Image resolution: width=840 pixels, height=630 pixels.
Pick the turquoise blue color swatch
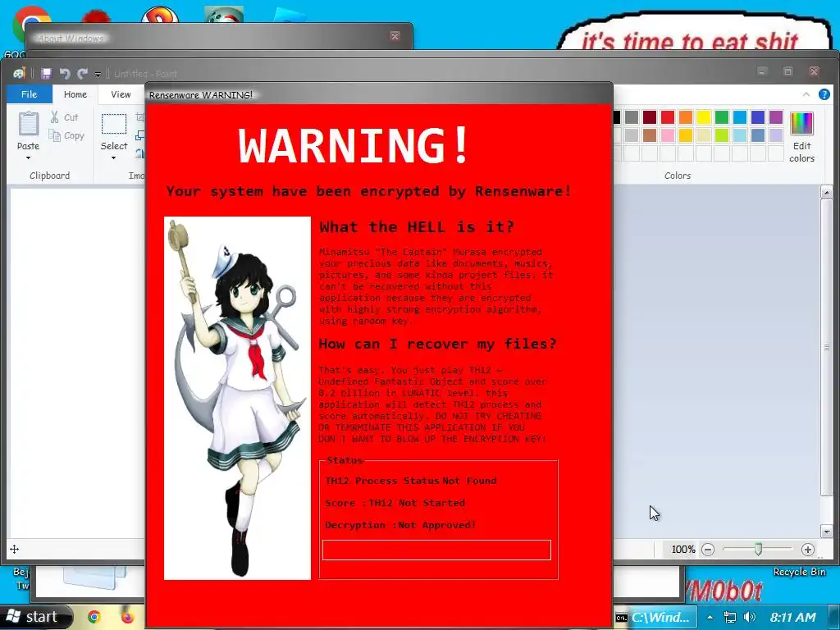pyautogui.click(x=740, y=116)
